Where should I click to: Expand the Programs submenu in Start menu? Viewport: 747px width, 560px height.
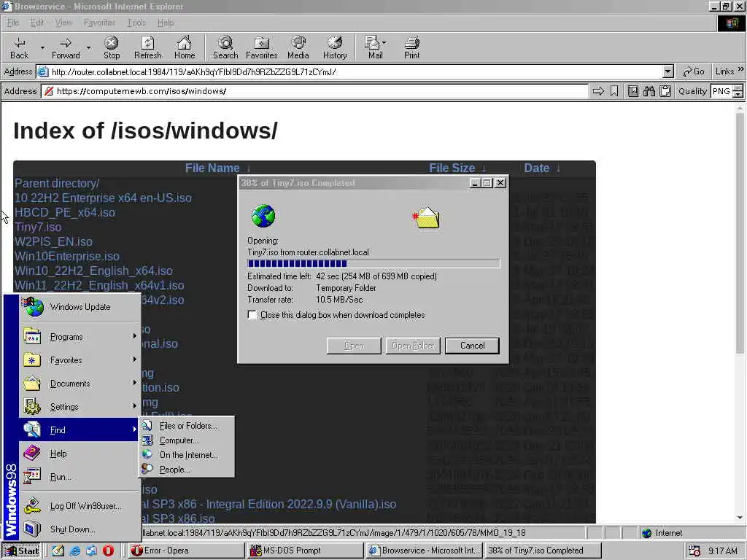(80, 337)
